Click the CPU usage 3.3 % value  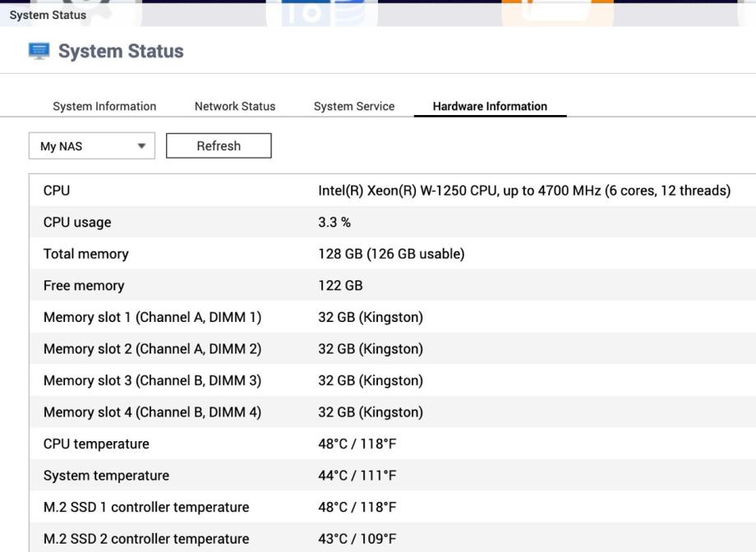(x=334, y=223)
